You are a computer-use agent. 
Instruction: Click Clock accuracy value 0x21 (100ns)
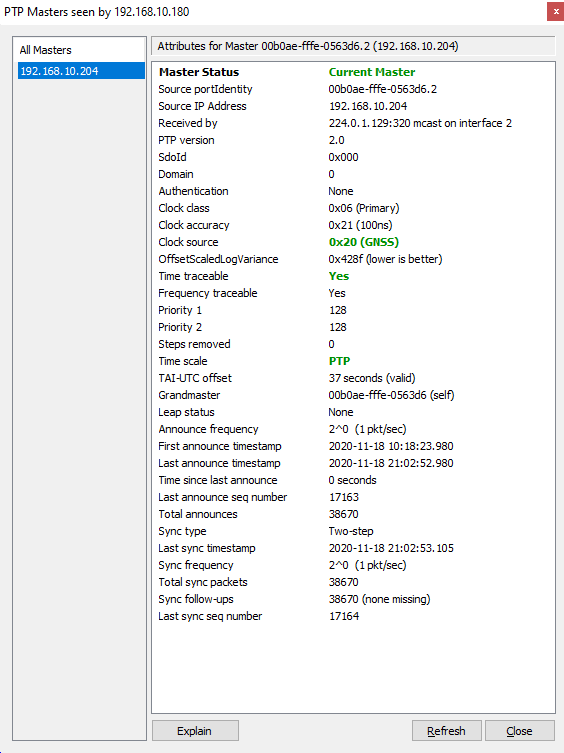360,225
